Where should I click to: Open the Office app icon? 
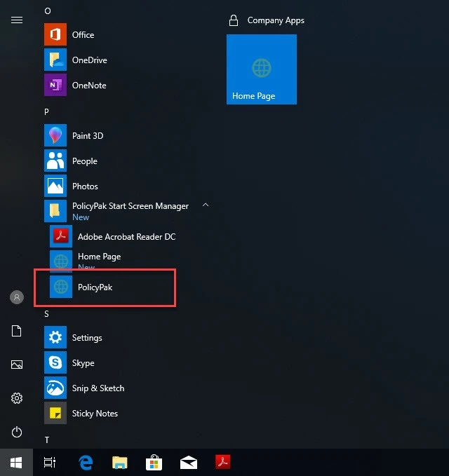(x=55, y=35)
